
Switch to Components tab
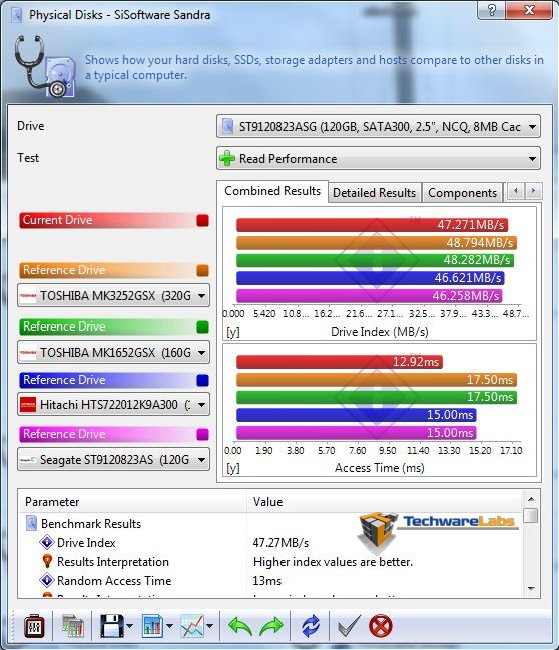tap(462, 193)
